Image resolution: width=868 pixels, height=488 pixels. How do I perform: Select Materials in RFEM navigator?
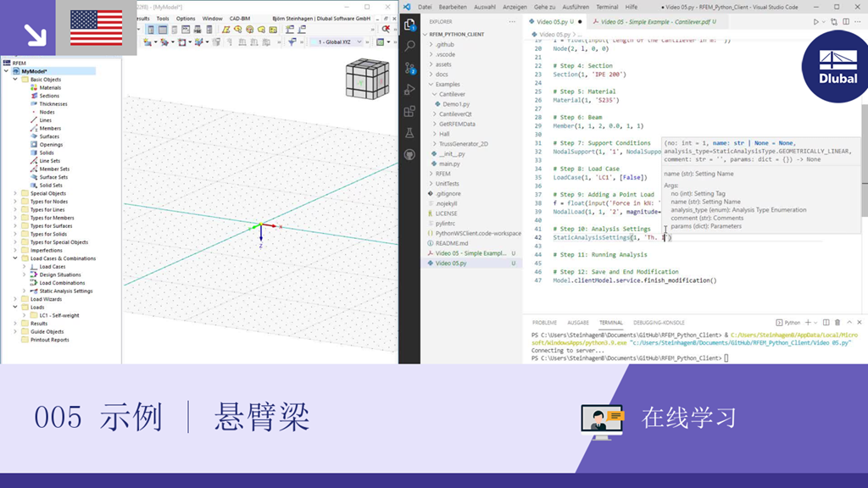point(50,88)
